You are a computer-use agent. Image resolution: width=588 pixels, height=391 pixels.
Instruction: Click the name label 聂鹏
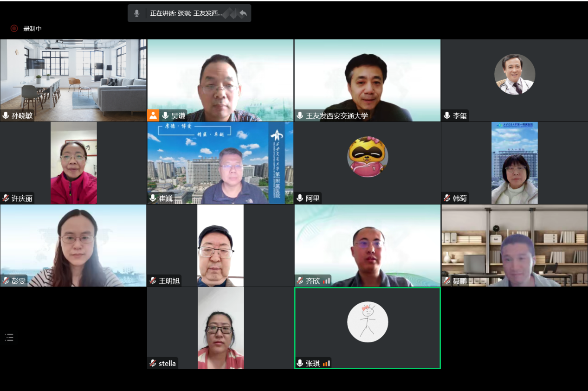[x=460, y=281]
